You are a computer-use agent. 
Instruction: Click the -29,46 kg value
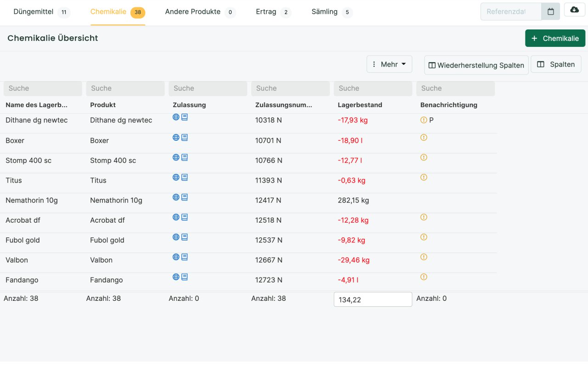353,260
